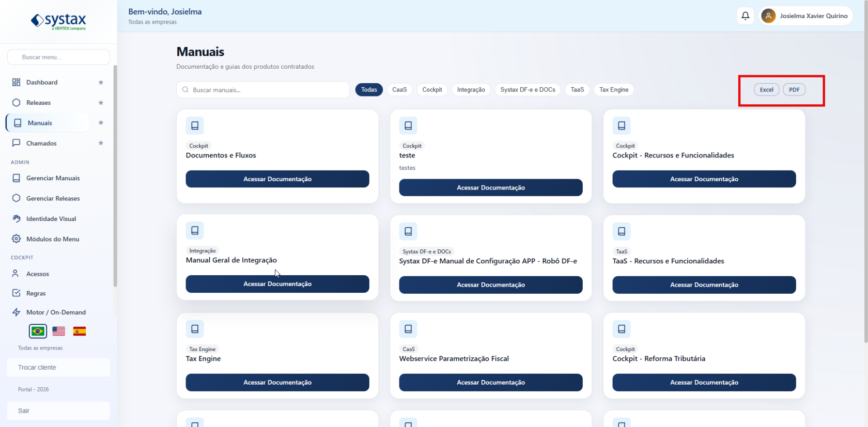This screenshot has height=427, width=868.
Task: Click the Manuais page heading
Action: pyautogui.click(x=200, y=52)
